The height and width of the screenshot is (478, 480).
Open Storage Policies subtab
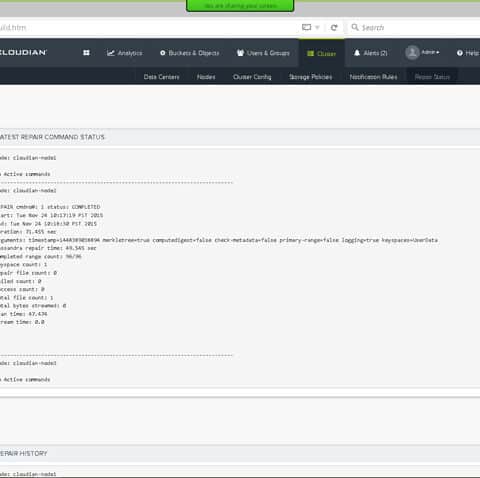310,77
